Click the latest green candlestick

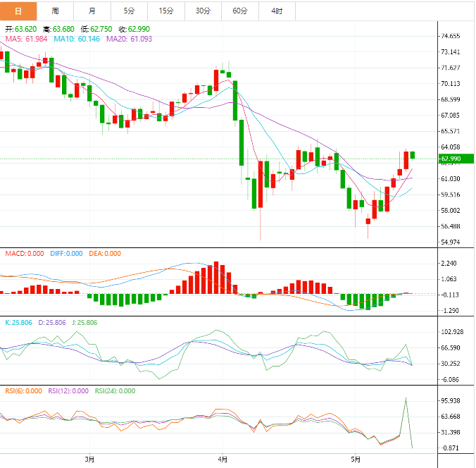(412, 155)
